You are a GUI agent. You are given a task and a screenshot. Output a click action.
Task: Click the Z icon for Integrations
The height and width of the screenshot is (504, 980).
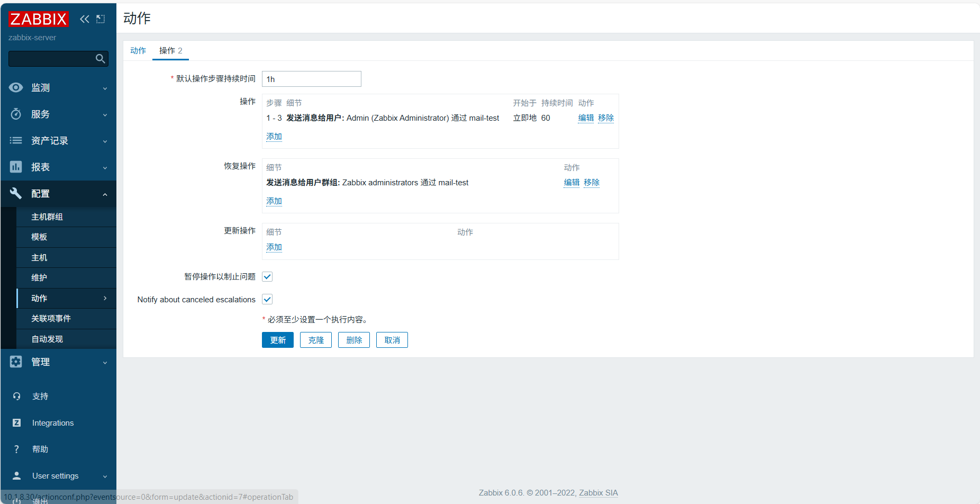tap(17, 422)
